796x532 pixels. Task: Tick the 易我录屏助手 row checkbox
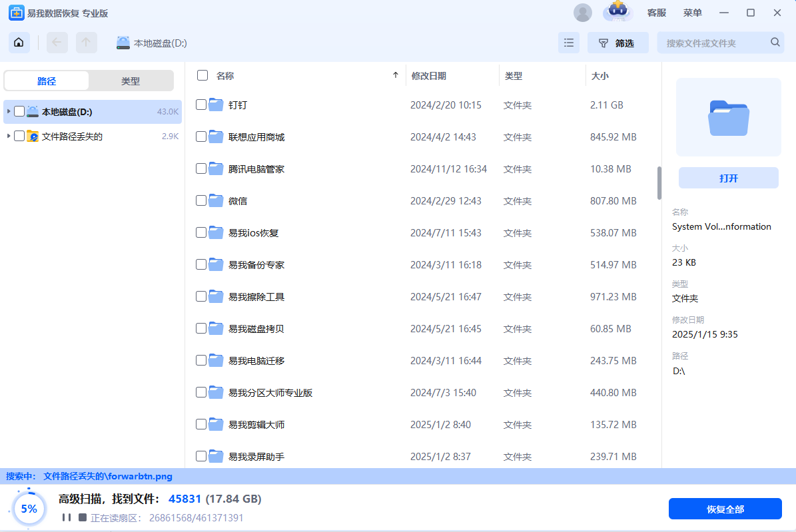pyautogui.click(x=201, y=456)
